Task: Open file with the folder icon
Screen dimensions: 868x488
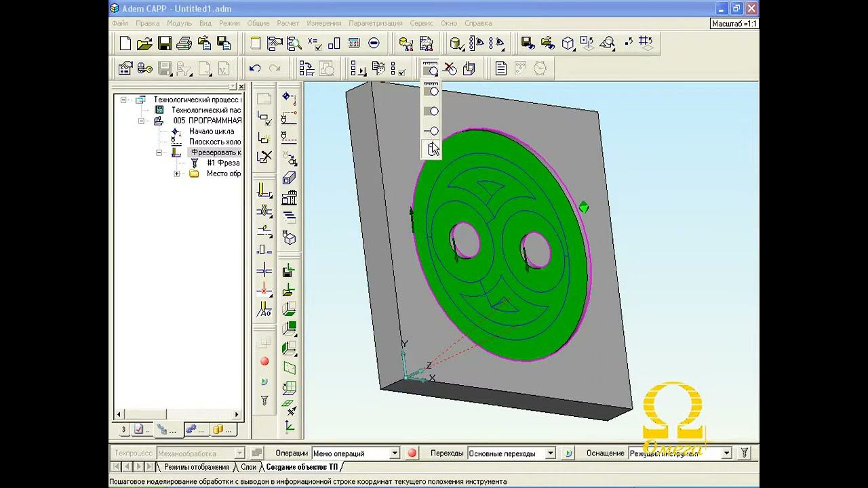Action: click(x=144, y=43)
